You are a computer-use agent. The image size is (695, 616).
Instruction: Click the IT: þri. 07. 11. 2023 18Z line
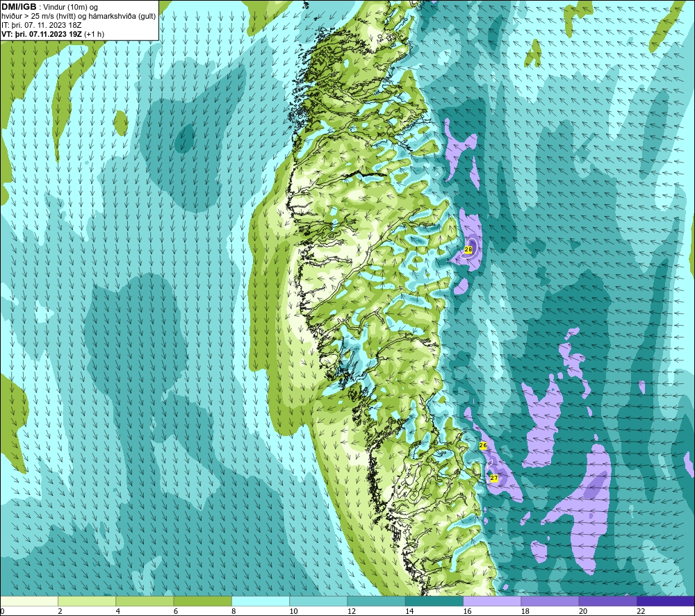click(x=41, y=25)
